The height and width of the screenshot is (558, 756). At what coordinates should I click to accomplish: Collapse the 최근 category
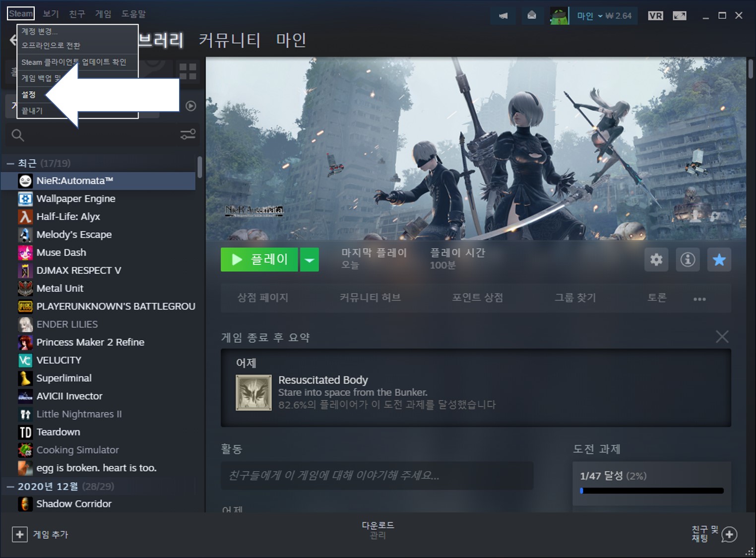pos(10,163)
